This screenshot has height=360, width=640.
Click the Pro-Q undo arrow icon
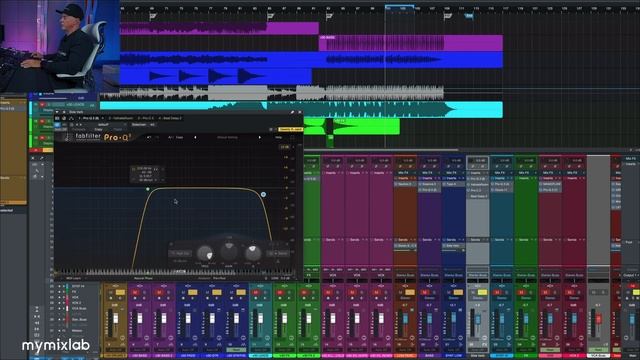point(148,138)
